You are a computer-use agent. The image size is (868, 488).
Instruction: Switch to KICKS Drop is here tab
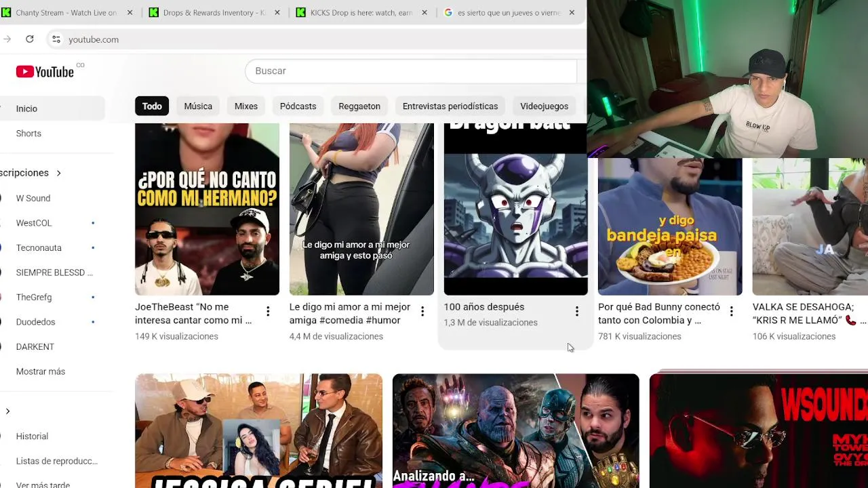[361, 13]
